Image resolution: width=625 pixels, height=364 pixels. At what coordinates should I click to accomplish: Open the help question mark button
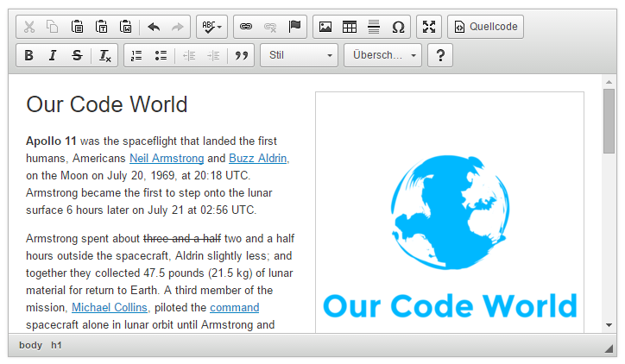(440, 55)
